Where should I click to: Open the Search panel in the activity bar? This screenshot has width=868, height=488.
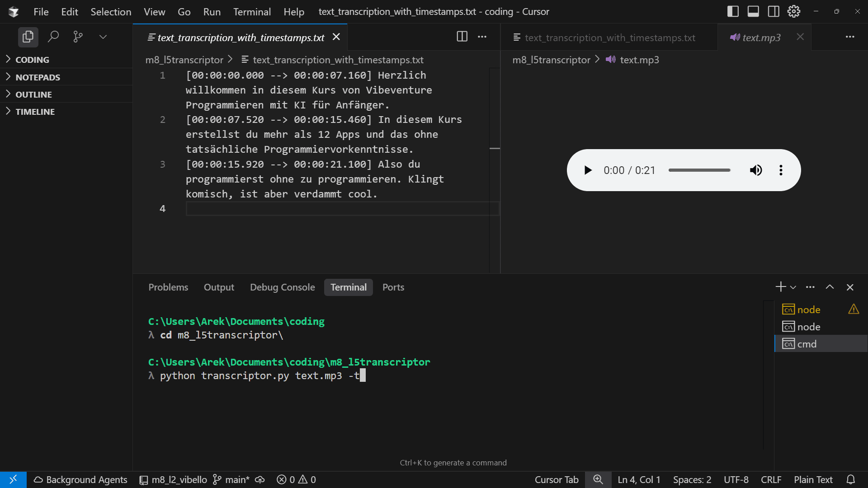(53, 37)
